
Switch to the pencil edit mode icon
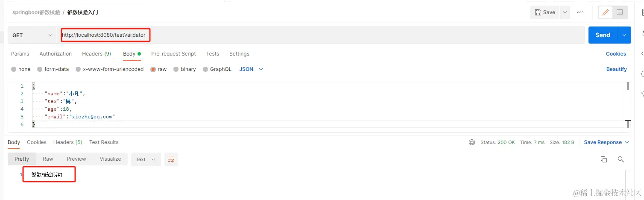[605, 12]
